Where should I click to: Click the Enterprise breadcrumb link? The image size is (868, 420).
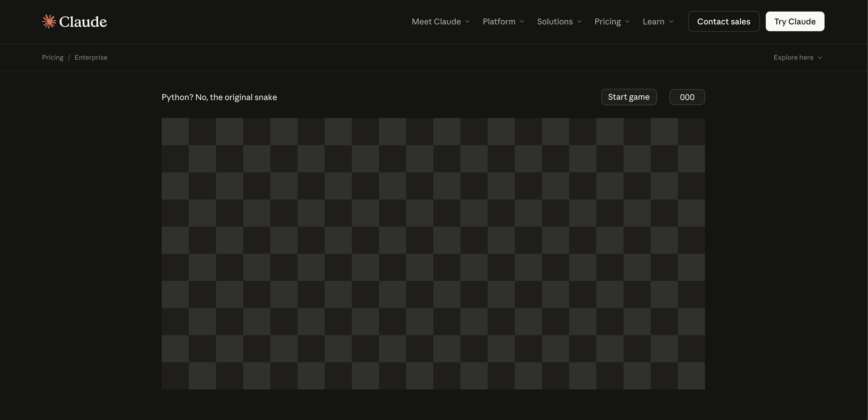coord(91,57)
